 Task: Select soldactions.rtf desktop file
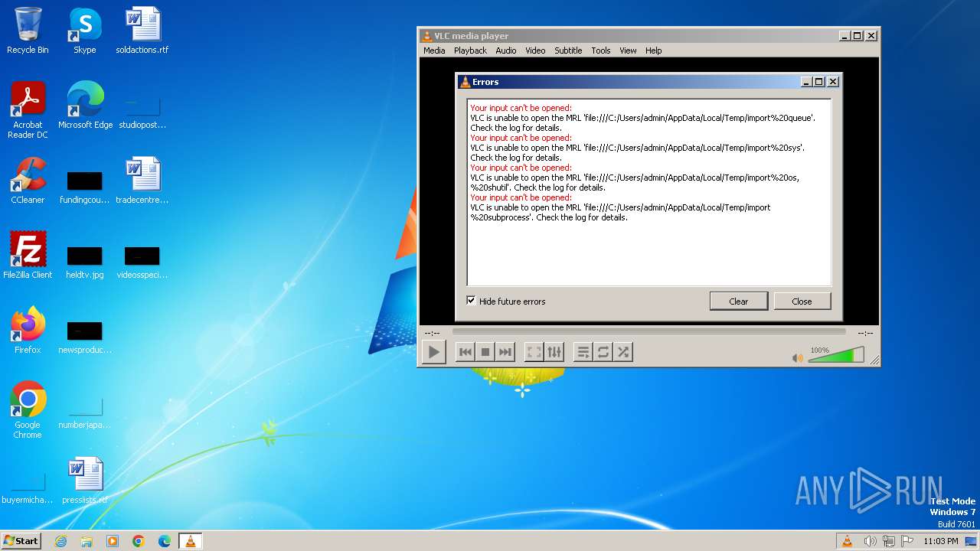(x=142, y=31)
